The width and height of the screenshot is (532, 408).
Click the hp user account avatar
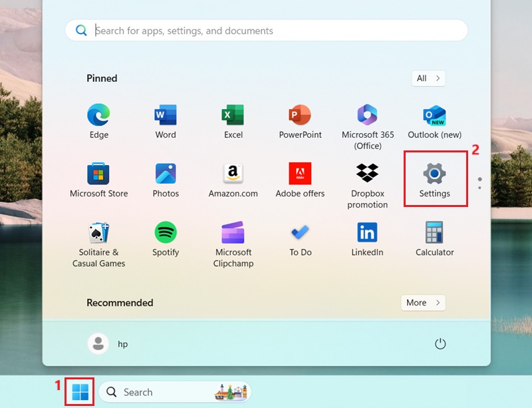coord(98,344)
